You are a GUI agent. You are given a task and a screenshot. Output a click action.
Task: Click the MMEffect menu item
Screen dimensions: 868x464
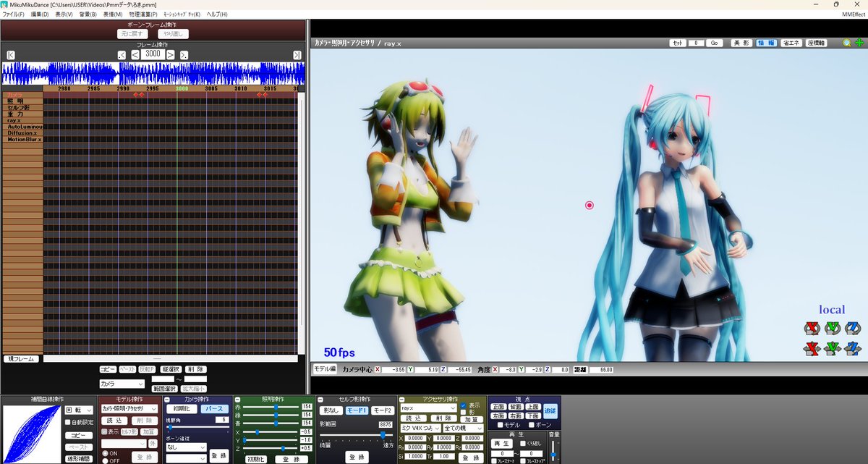click(852, 14)
